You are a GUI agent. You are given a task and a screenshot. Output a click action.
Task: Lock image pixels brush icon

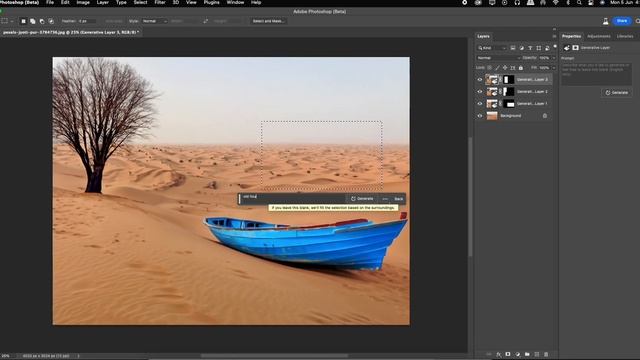[497, 68]
